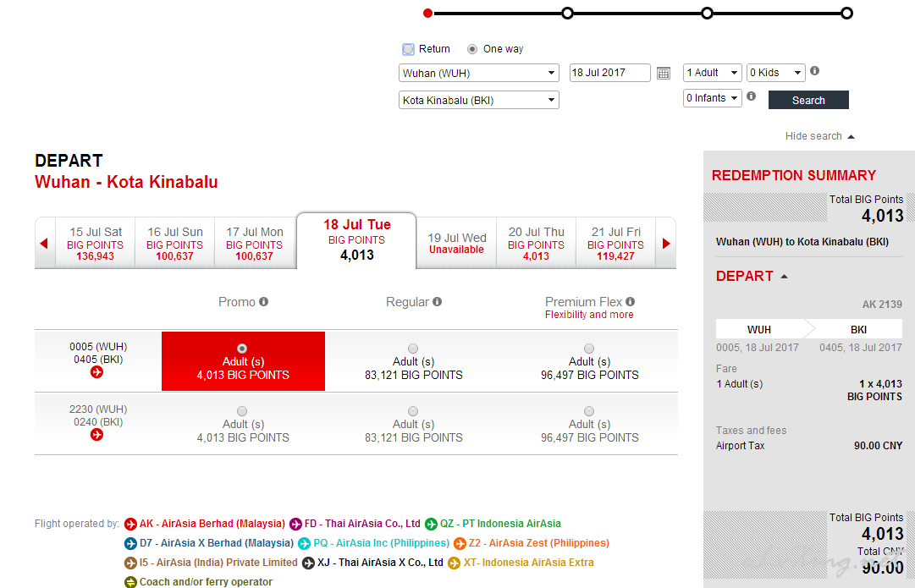Click the cyan PQ AirAsia Inc legend icon
The height and width of the screenshot is (588, 915).
(304, 544)
